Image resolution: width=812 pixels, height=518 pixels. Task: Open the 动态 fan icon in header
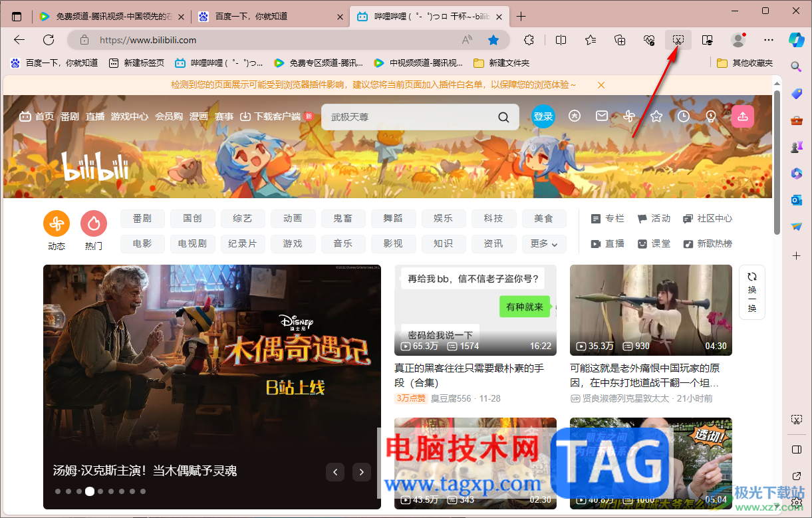click(629, 116)
